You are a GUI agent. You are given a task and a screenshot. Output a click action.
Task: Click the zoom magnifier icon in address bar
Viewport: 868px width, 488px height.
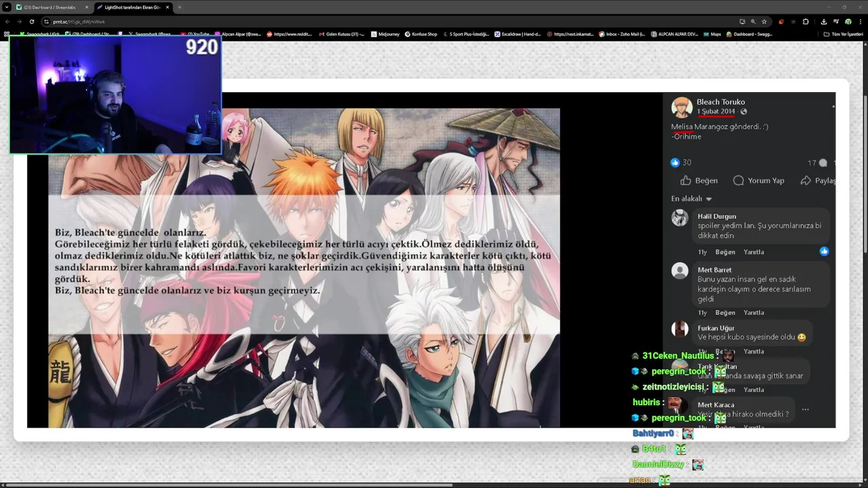click(x=753, y=22)
